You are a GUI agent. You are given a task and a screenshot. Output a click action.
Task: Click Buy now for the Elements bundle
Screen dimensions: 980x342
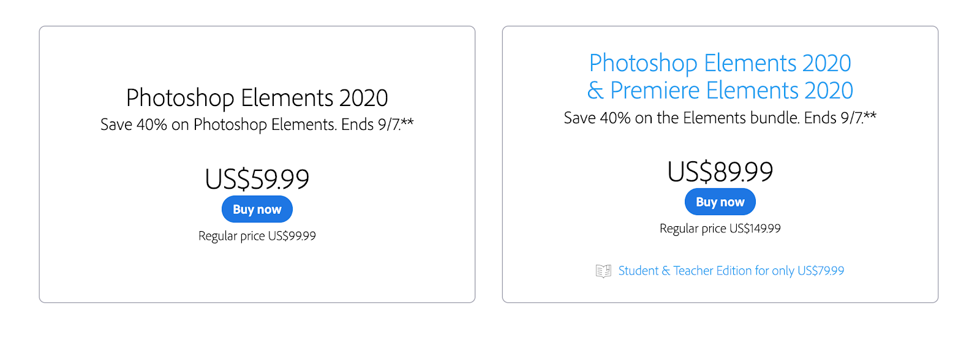[720, 202]
